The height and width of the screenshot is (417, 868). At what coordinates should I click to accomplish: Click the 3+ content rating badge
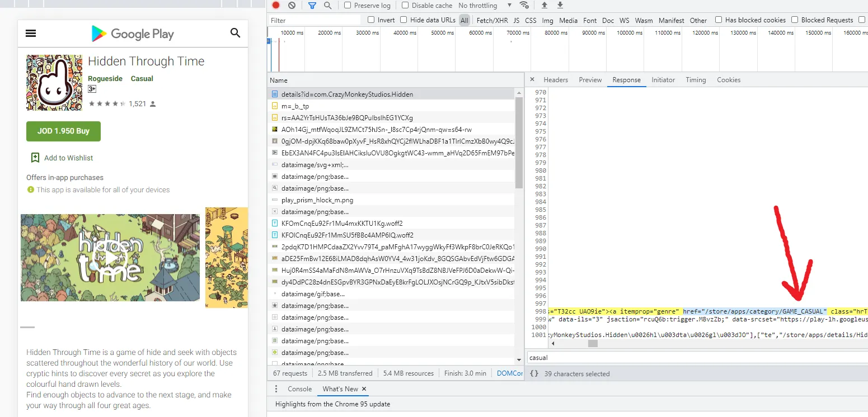92,89
